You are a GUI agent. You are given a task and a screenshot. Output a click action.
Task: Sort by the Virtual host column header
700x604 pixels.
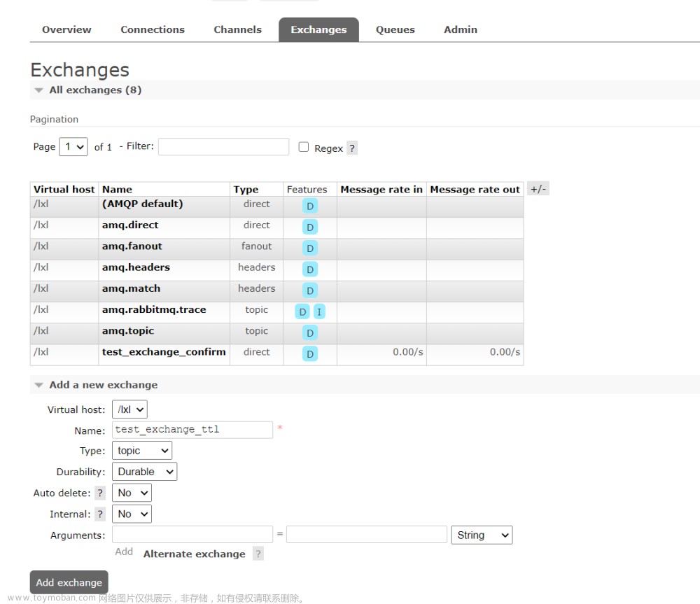pos(64,189)
